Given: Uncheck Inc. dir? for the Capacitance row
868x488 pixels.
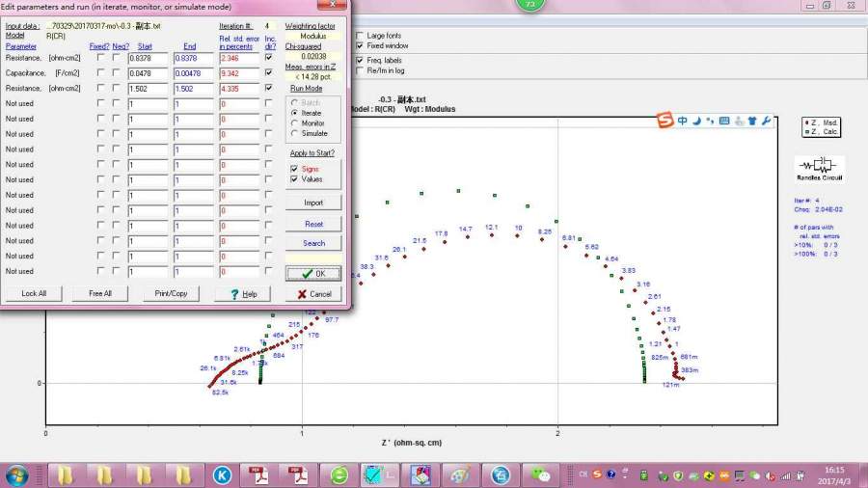Looking at the screenshot, I should coord(268,72).
